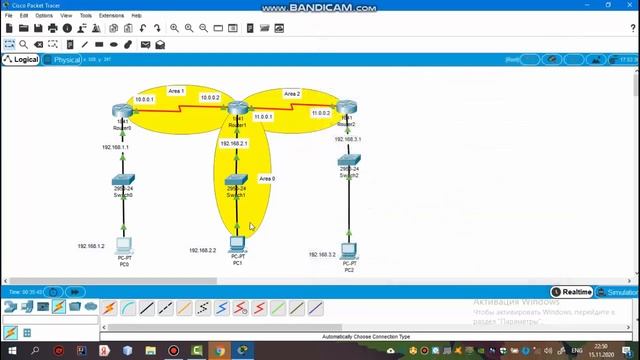Screen dimensions: 640x360
Task: Reset zoom with middle magnifier icon
Action: click(189, 28)
